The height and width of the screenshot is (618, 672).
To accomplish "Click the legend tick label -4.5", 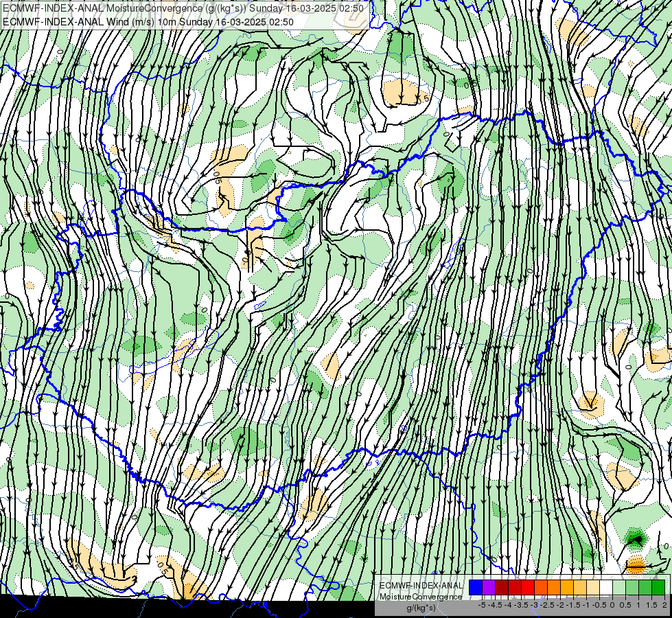I will tap(496, 605).
